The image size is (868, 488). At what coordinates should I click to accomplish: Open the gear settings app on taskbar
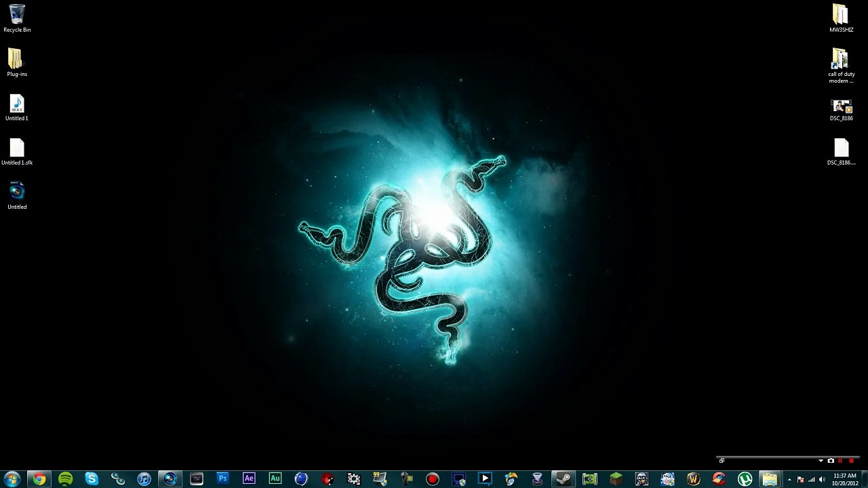tap(353, 479)
